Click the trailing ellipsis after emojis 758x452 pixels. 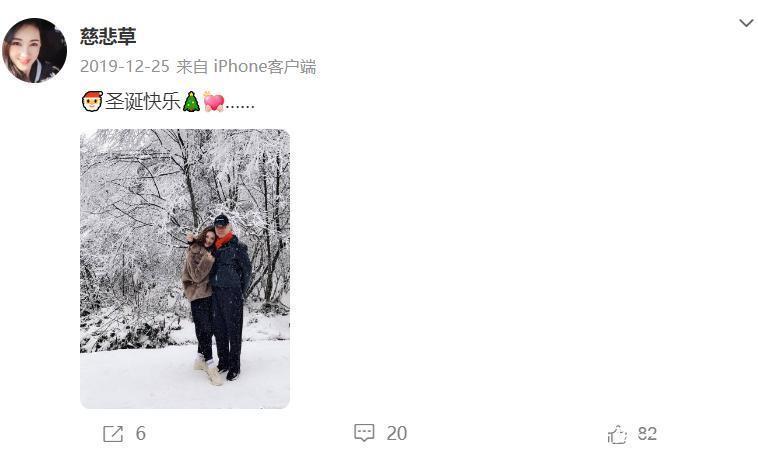pos(240,107)
